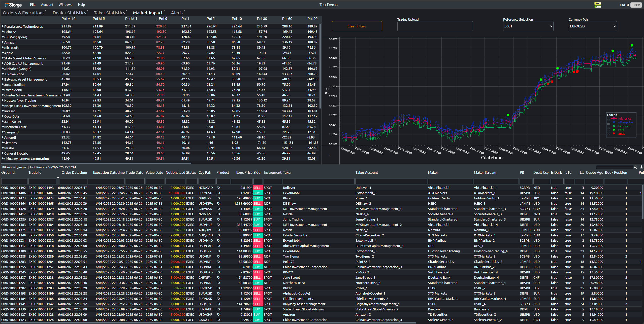Sort by the Quote Age column header
The height and width of the screenshot is (324, 644).
594,172
